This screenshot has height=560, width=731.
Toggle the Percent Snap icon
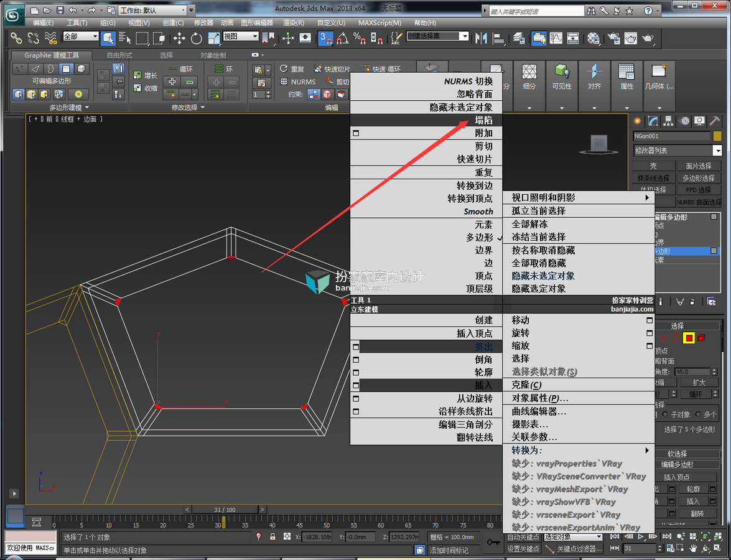[360, 38]
